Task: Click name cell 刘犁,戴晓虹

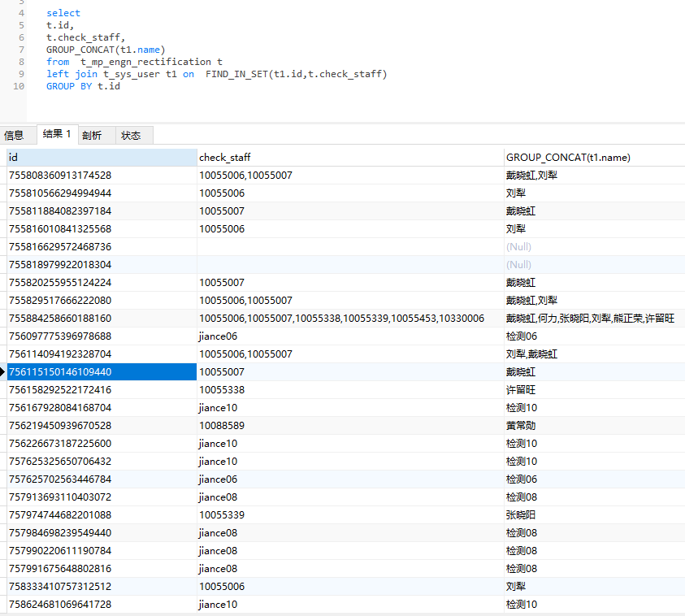Action: (594, 354)
